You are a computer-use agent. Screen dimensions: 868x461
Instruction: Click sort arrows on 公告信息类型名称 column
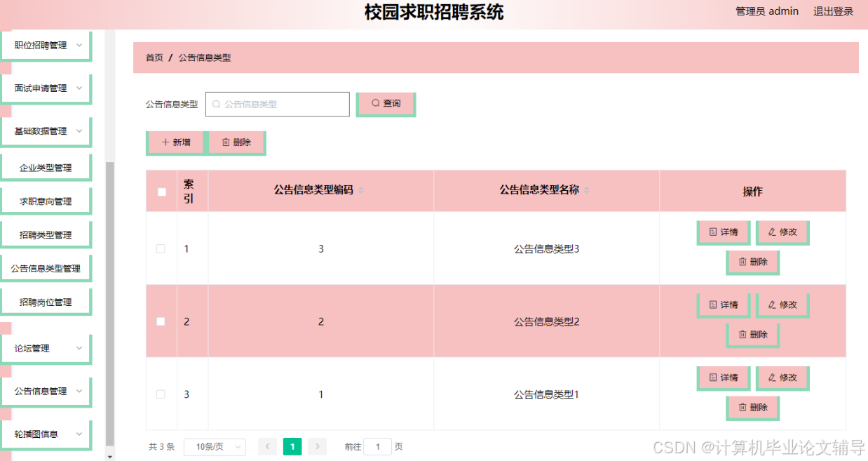tap(587, 190)
